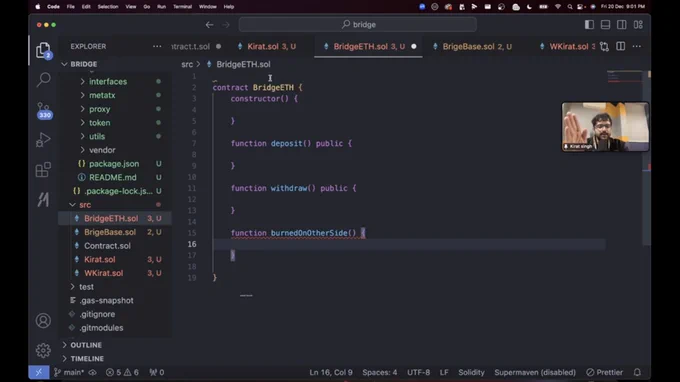The image size is (680, 382).
Task: Expand the OUTLINE section
Action: (x=86, y=345)
